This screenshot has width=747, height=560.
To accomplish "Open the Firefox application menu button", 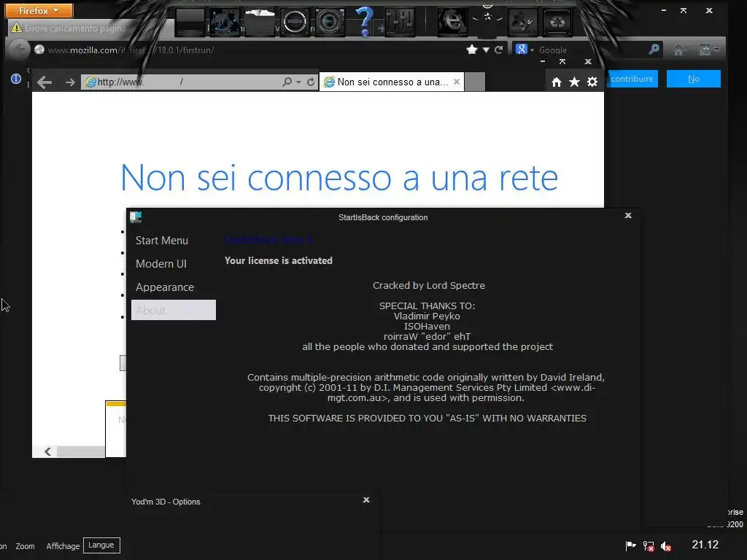I will (39, 10).
